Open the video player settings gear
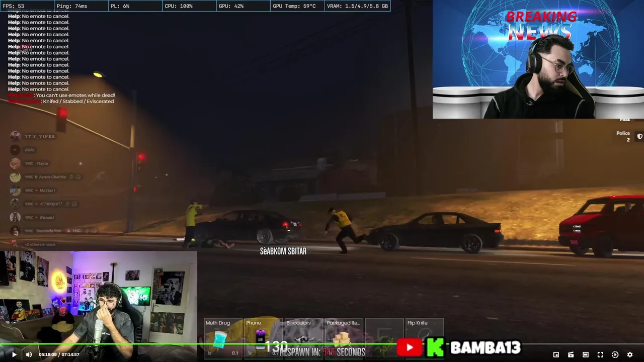This screenshot has width=644, height=362. 629,354
